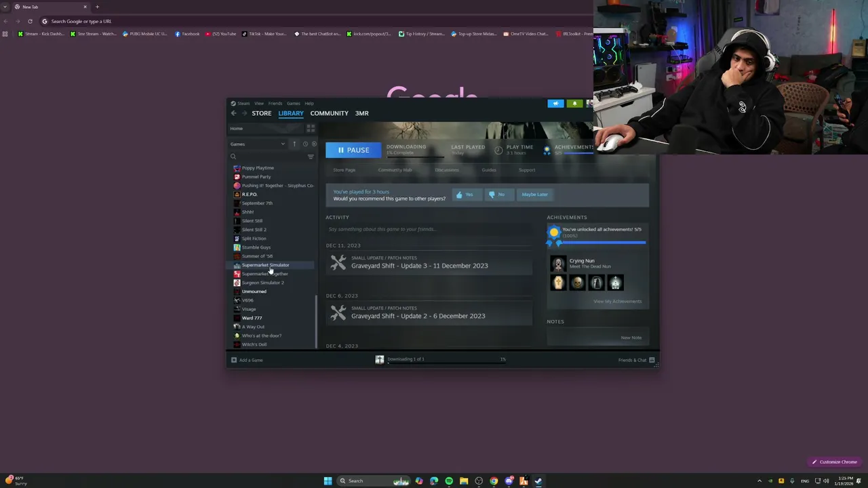Open Chrome from the taskbar
Image resolution: width=868 pixels, height=488 pixels.
point(494,481)
